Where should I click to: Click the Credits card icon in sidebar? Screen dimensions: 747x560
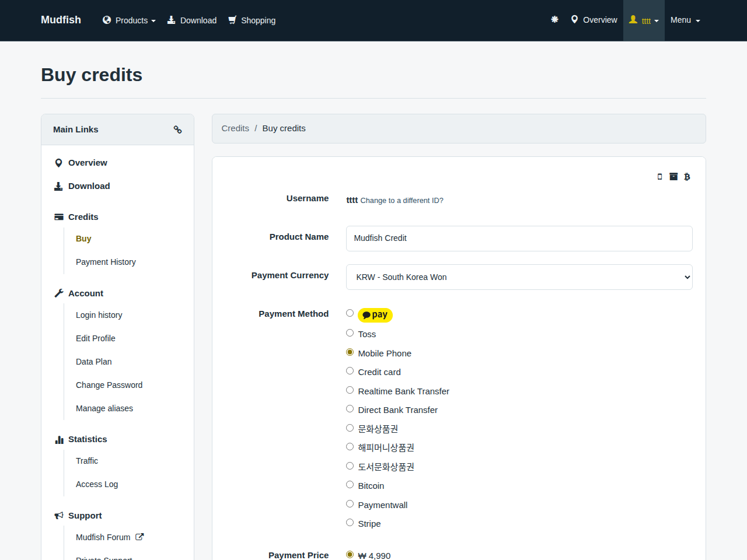[59, 217]
